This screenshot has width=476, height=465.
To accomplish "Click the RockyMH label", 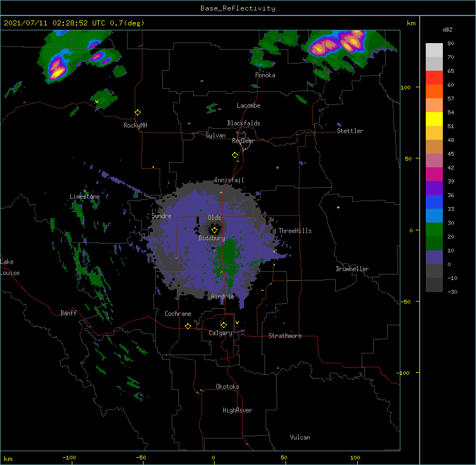I will tap(135, 125).
